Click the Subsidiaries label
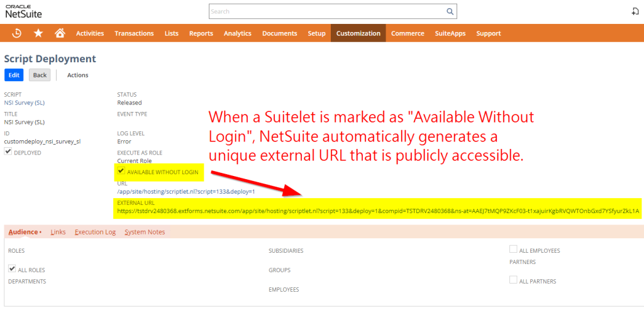The height and width of the screenshot is (320, 644). (x=286, y=251)
